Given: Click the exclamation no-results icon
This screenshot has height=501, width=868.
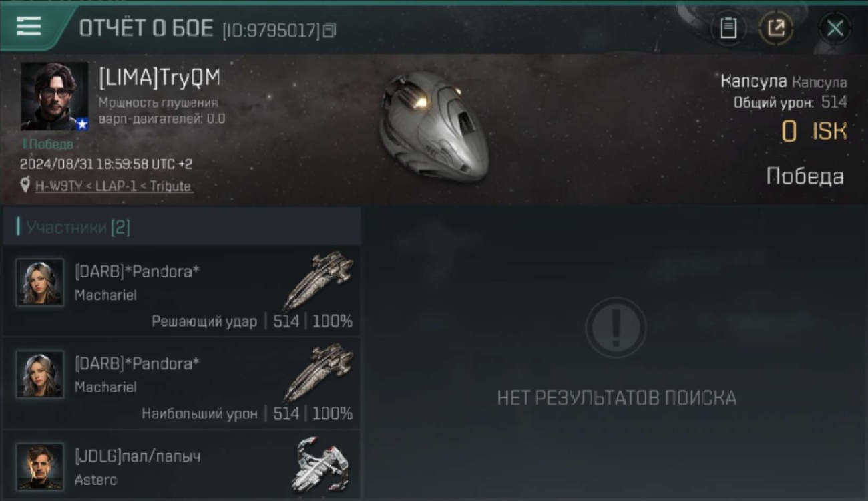Looking at the screenshot, I should pyautogui.click(x=616, y=327).
